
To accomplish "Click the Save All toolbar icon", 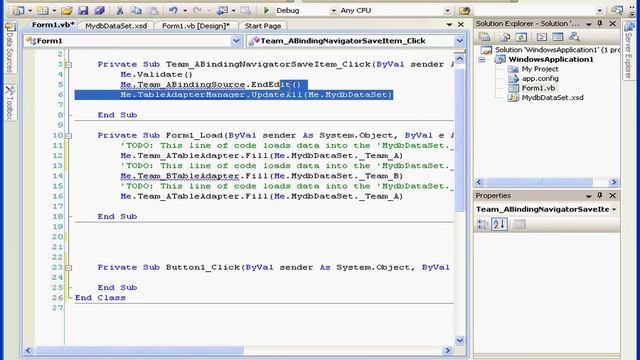I will (99, 11).
